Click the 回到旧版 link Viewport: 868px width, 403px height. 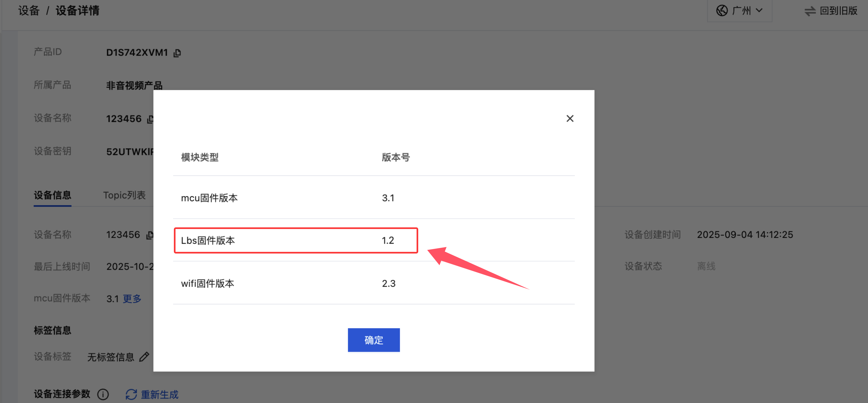pyautogui.click(x=838, y=11)
